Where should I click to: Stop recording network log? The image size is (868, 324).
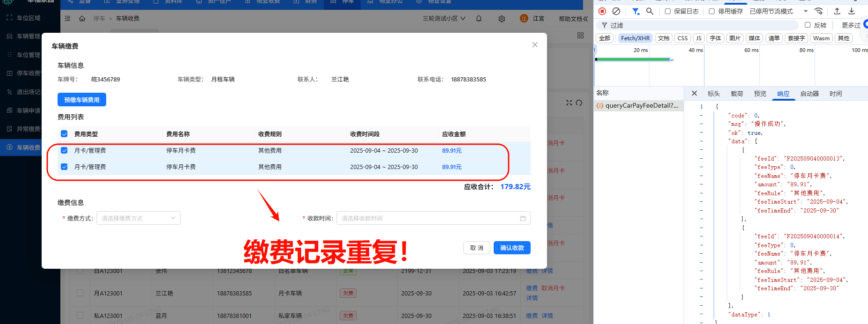pos(602,11)
